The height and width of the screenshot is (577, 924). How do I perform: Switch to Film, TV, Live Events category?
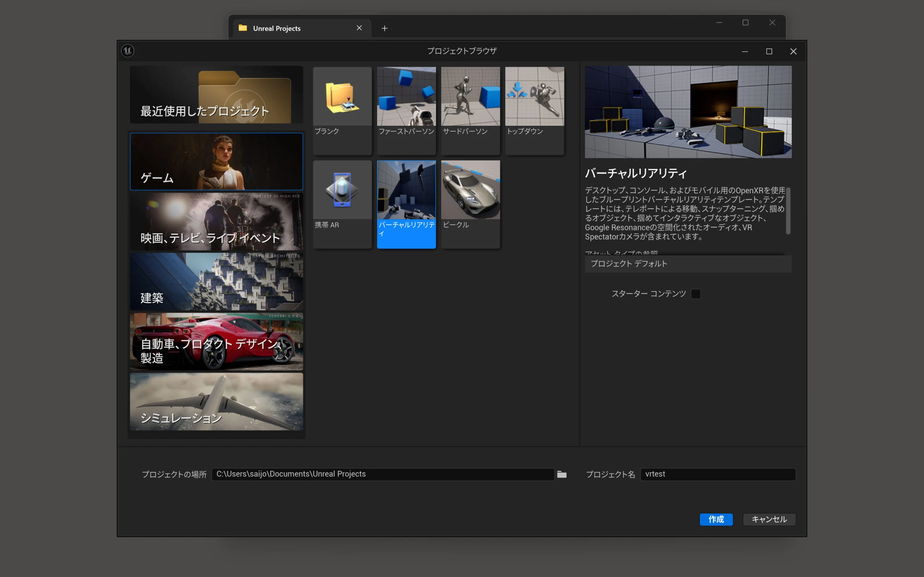(x=216, y=221)
